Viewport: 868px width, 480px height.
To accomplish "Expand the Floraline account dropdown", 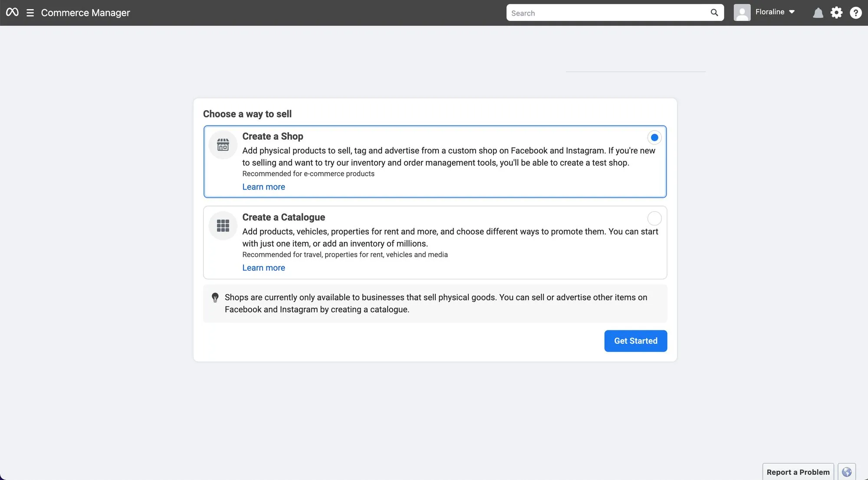I will pyautogui.click(x=792, y=12).
